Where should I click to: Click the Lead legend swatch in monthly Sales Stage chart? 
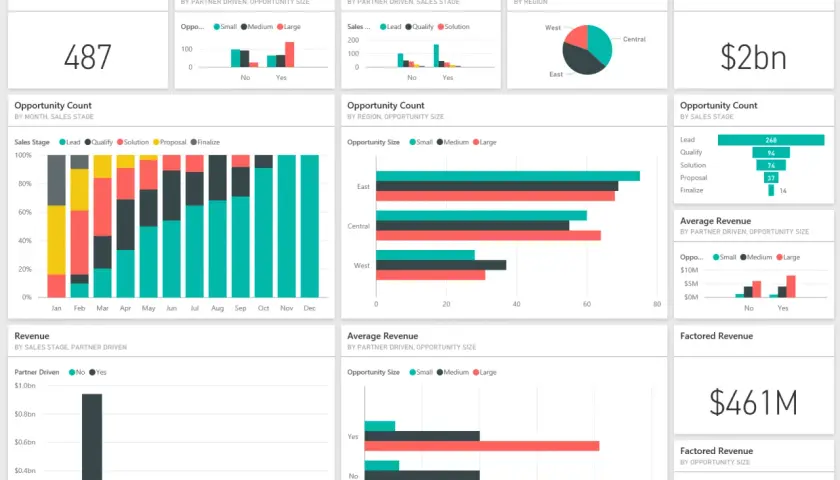[62, 142]
